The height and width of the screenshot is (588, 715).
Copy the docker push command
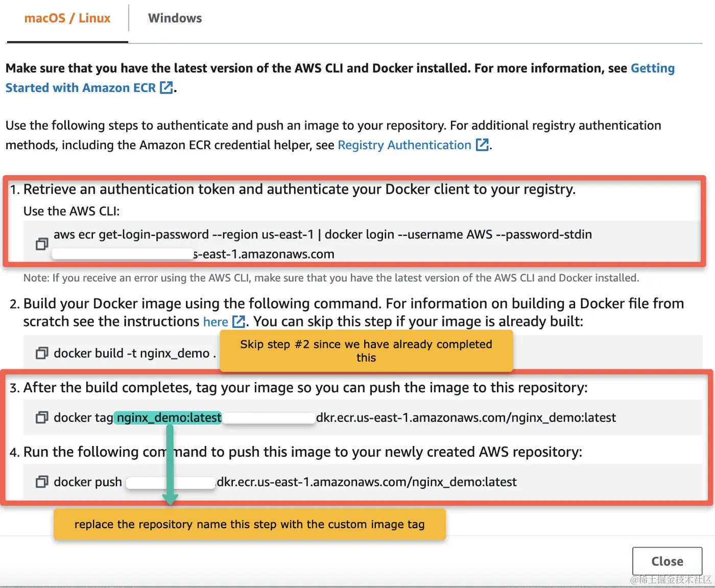point(42,482)
